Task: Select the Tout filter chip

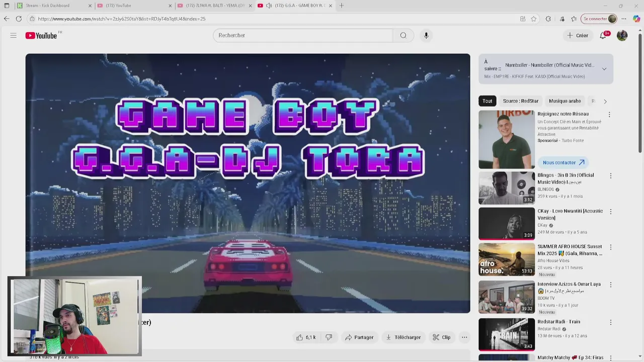Action: [x=488, y=101]
